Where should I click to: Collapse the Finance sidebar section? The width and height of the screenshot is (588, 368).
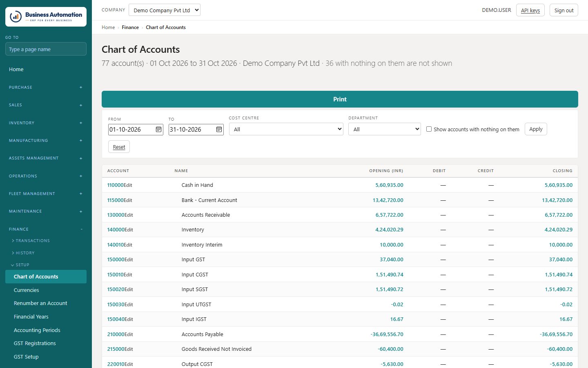tap(46, 229)
